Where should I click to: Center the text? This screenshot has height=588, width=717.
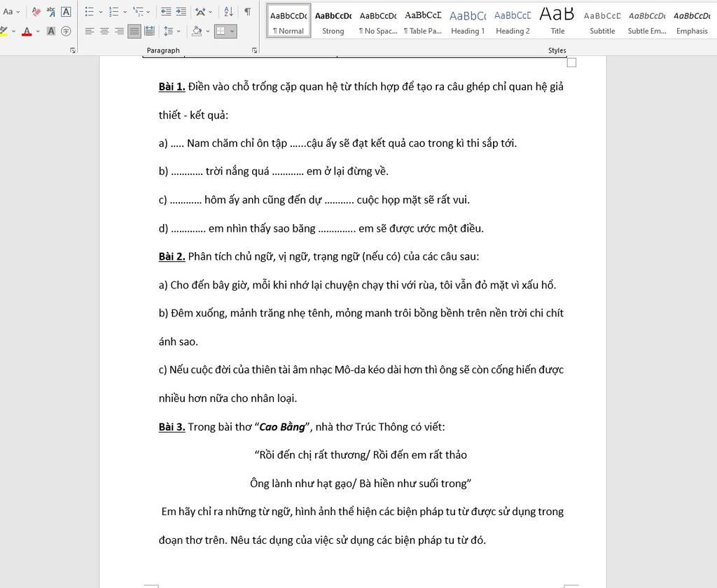coord(105,31)
